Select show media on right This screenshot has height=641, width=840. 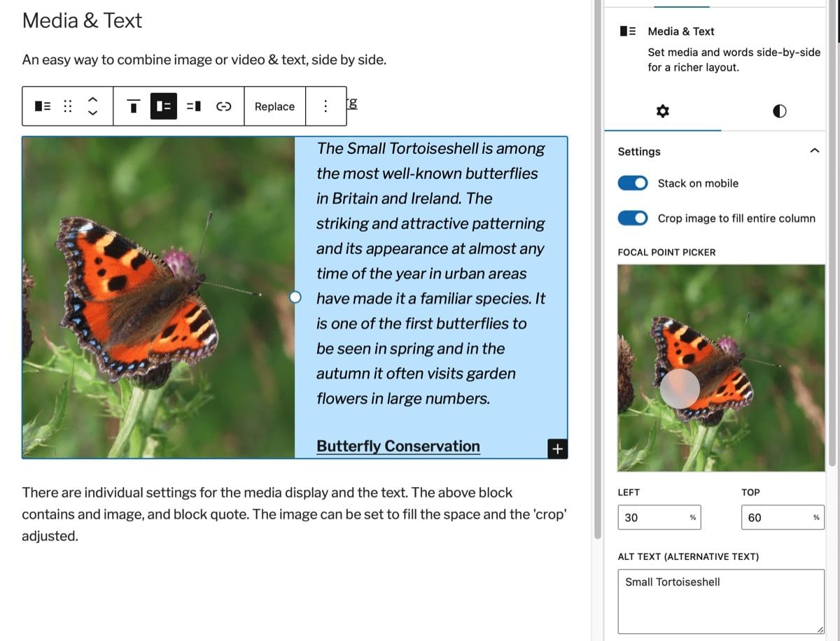coord(194,106)
